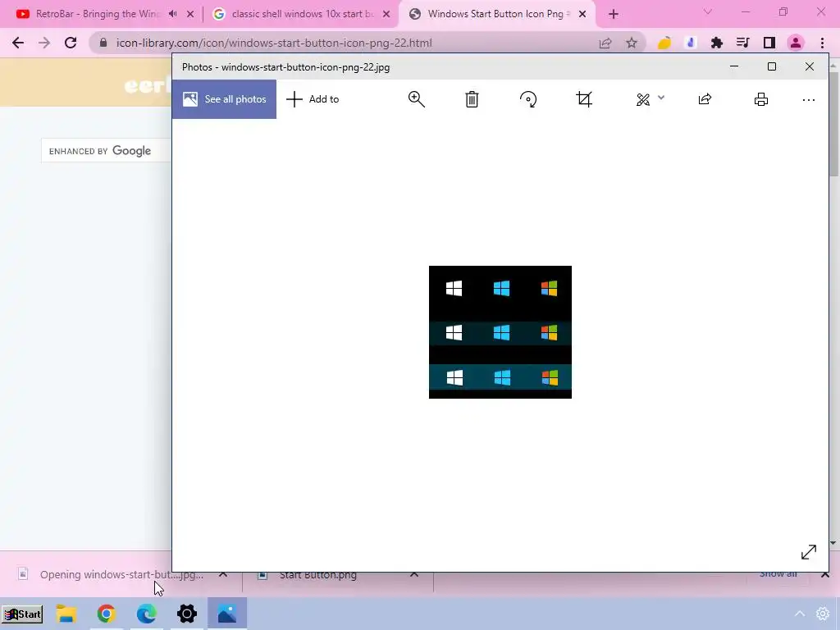
Task: Click the Enhanced by Google search field
Action: pyautogui.click(x=106, y=151)
